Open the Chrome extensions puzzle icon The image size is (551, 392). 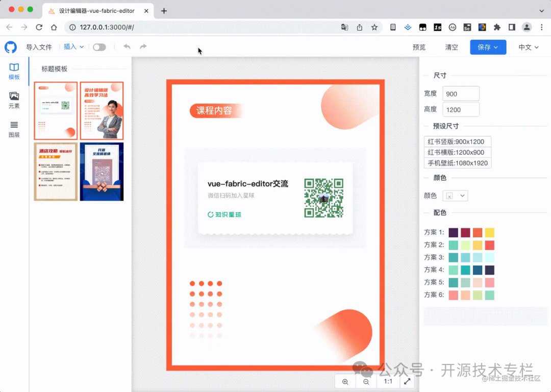(497, 27)
